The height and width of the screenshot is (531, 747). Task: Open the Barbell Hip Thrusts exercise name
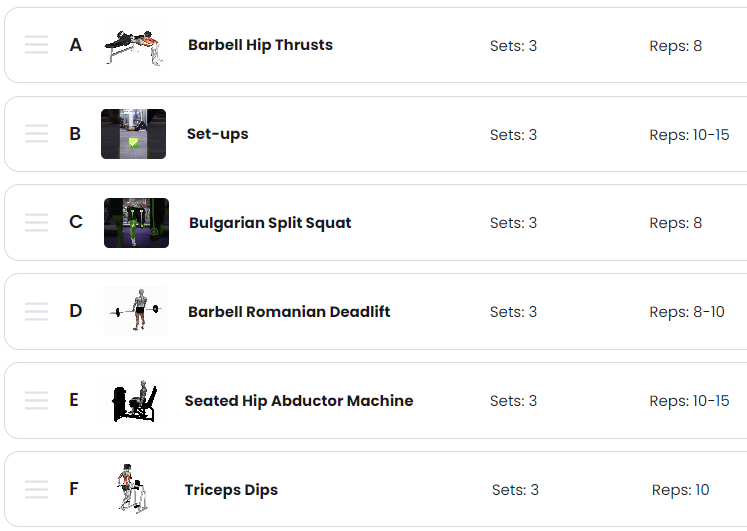click(x=260, y=45)
